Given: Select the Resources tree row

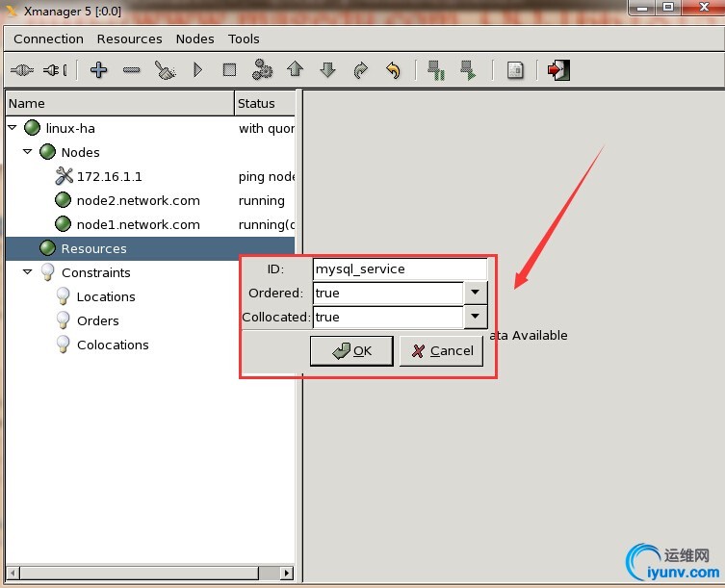Looking at the screenshot, I should click(x=150, y=248).
